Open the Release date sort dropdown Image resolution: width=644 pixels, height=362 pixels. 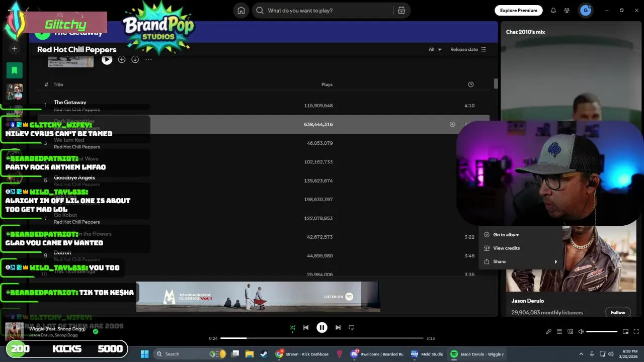point(468,49)
